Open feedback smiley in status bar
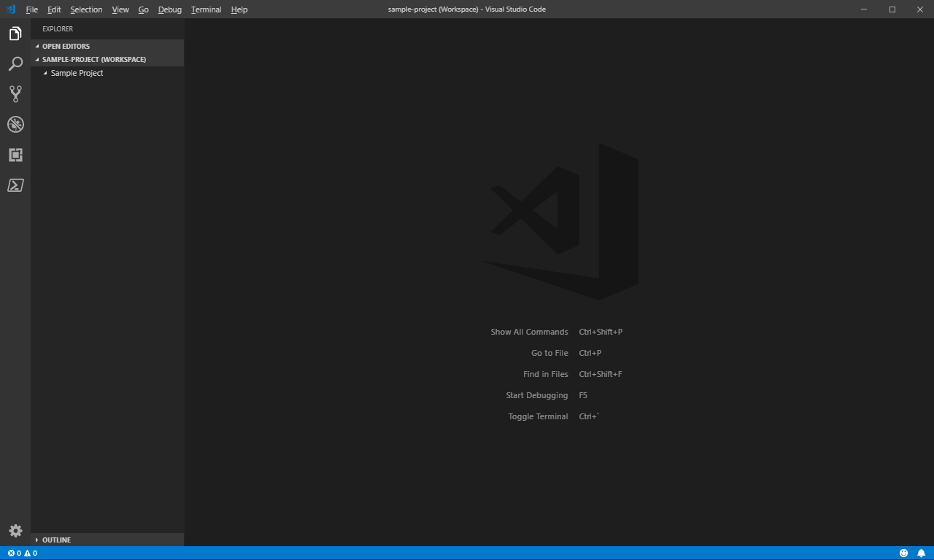 [904, 553]
